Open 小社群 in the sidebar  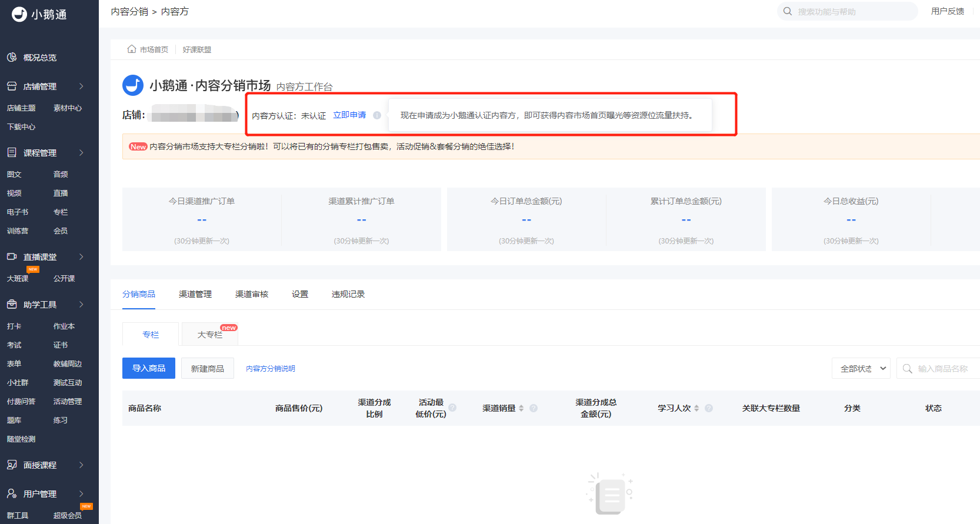click(x=18, y=383)
